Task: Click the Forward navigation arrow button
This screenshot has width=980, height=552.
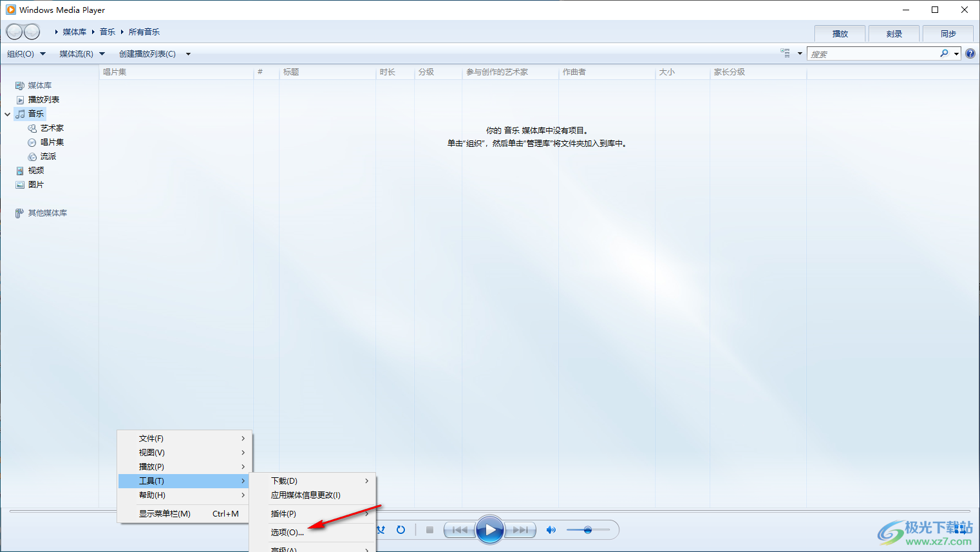Action: coord(32,32)
